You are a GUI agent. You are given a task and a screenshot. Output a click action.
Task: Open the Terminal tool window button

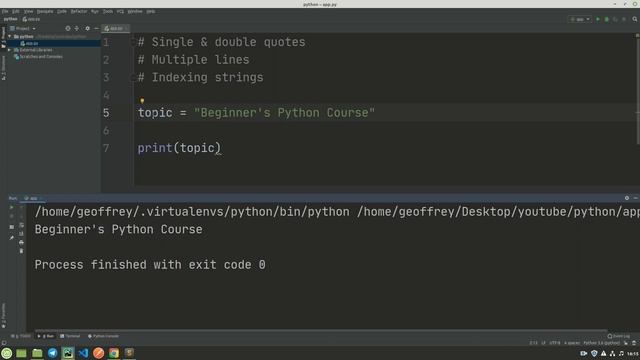[x=70, y=336]
